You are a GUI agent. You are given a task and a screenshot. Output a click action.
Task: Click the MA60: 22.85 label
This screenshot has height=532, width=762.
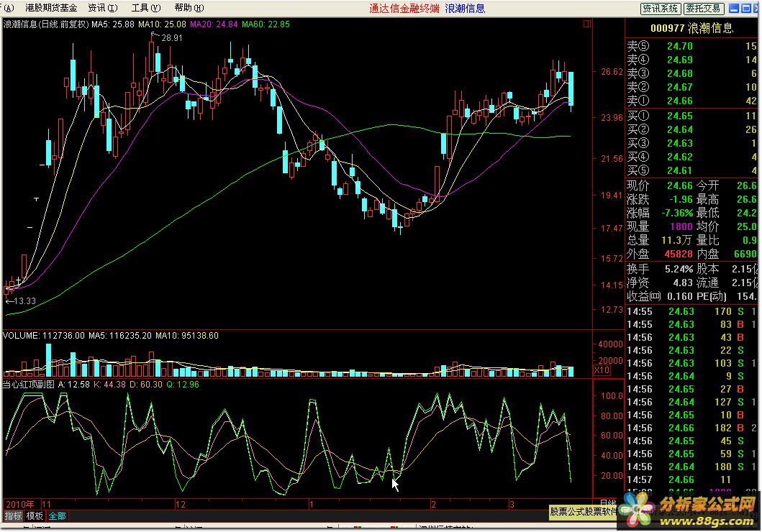click(x=266, y=24)
